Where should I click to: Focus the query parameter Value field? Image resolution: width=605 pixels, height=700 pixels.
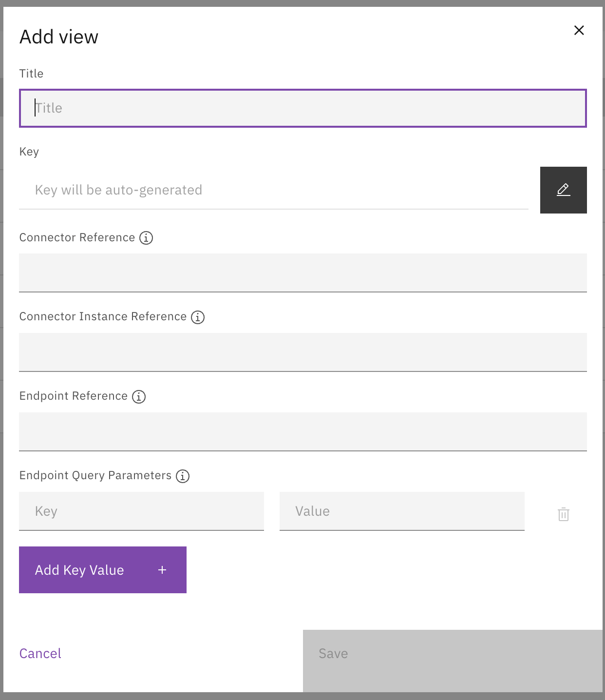pyautogui.click(x=401, y=511)
